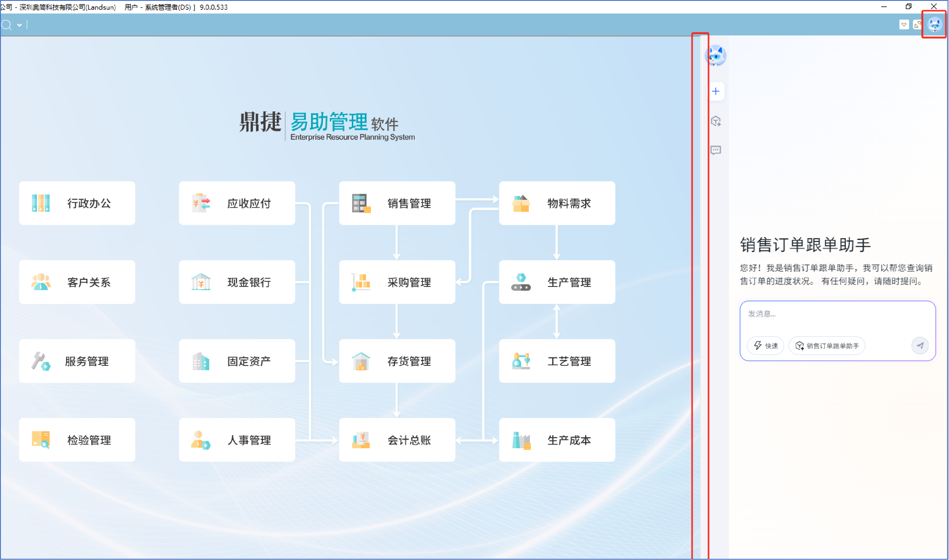
Task: Click the 生产管理 conveyor icon
Action: tap(521, 282)
